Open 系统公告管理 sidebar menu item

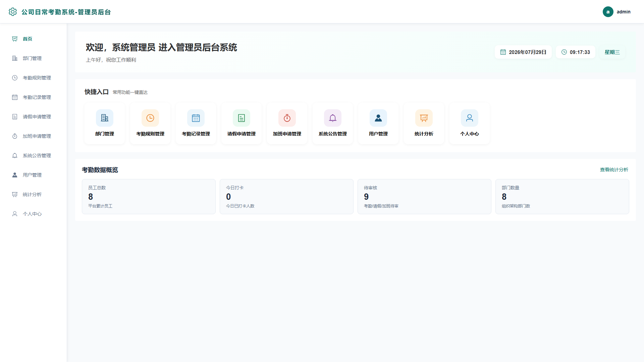click(34, 156)
